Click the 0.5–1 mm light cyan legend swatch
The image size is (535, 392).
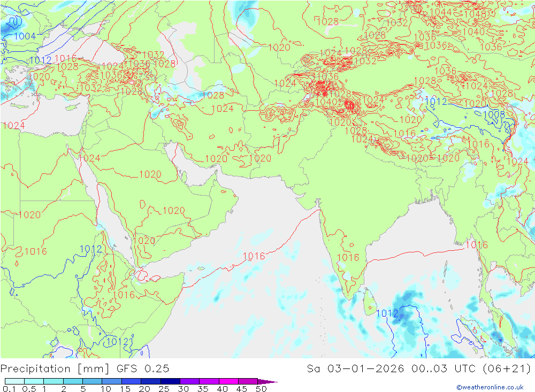[x=34, y=381]
